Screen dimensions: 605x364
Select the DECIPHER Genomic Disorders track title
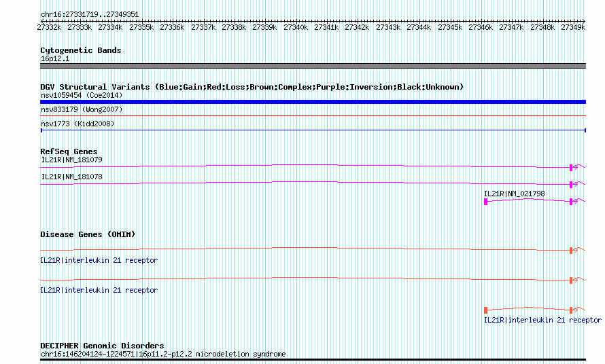(x=102, y=346)
